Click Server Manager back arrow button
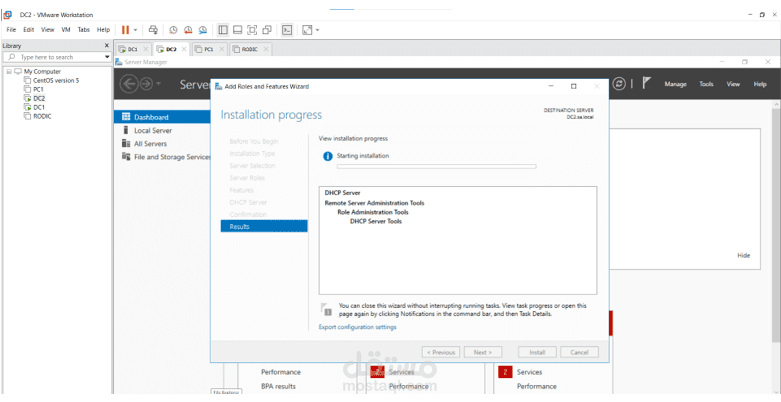781x402 pixels. click(129, 84)
